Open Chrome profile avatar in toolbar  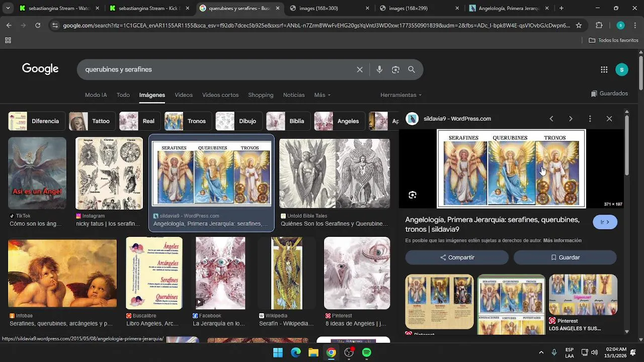coord(620,25)
